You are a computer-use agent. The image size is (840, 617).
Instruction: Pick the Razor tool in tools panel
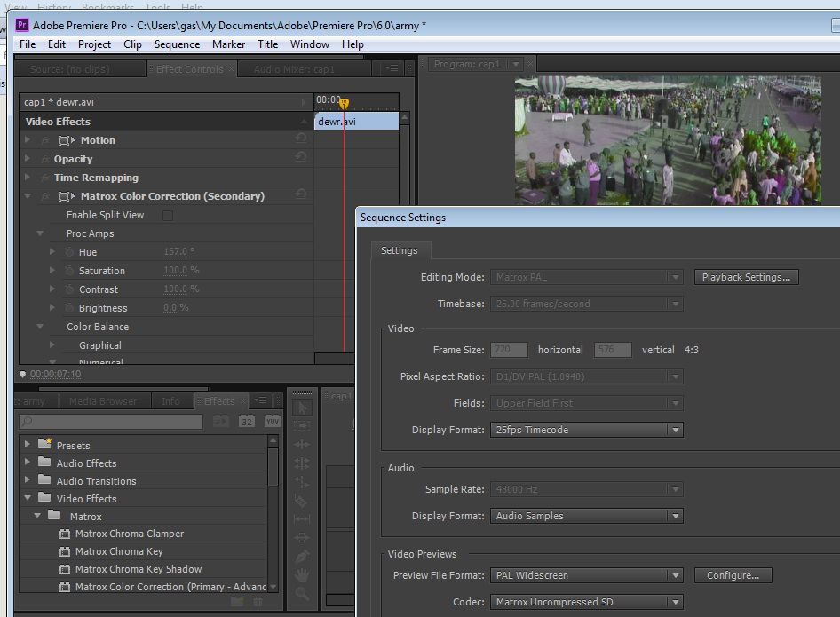[301, 501]
